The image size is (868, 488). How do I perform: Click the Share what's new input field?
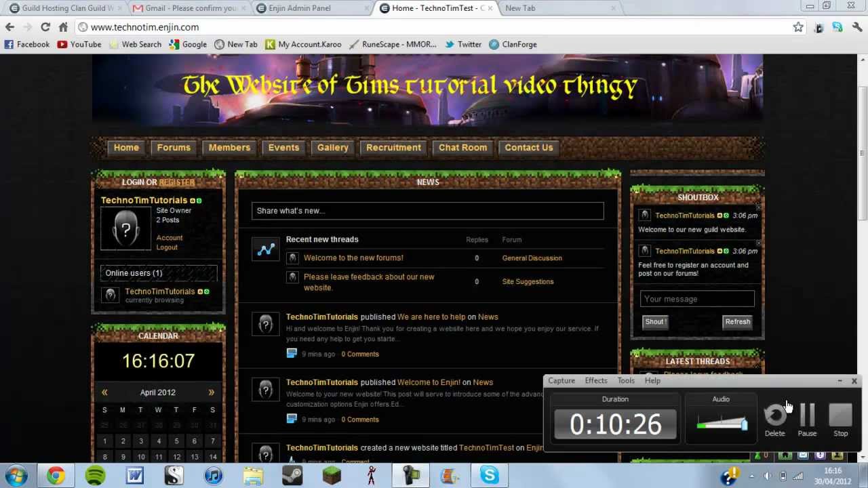427,211
